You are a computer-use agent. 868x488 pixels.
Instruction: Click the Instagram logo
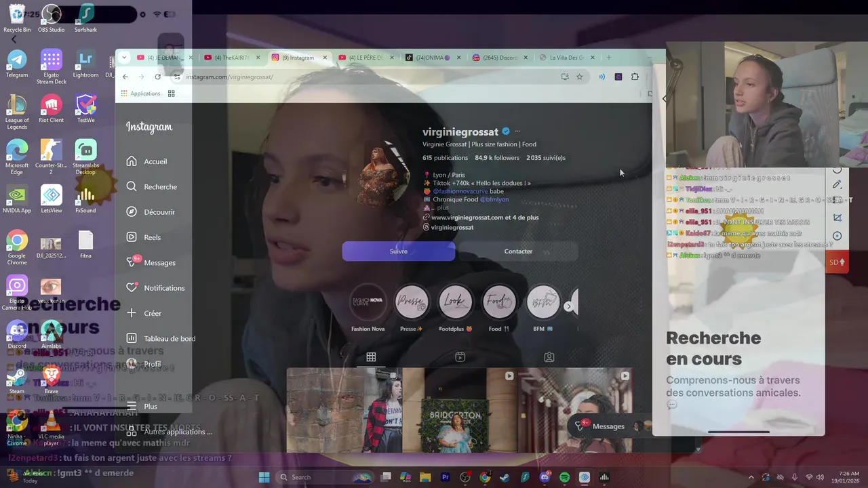(149, 127)
